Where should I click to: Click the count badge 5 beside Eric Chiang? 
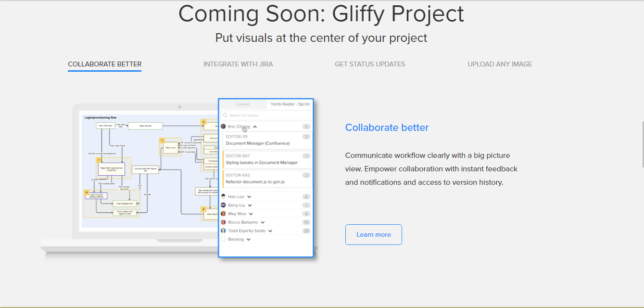pyautogui.click(x=306, y=127)
